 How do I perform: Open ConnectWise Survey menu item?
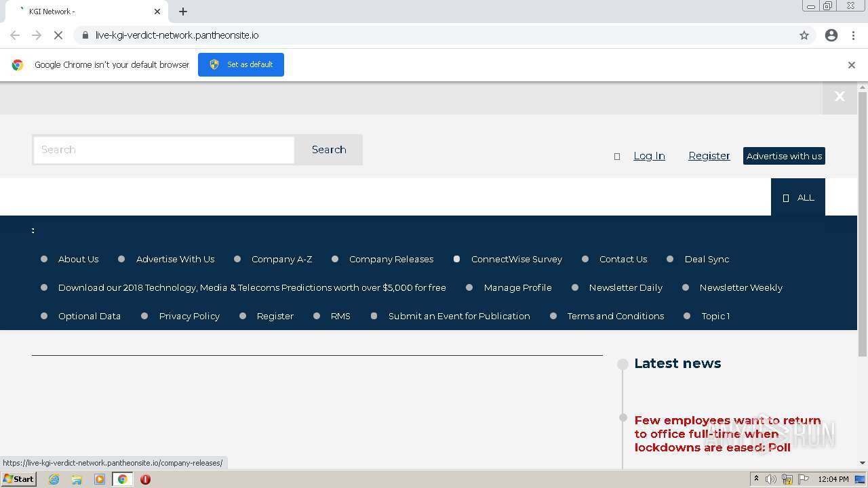[x=517, y=259]
